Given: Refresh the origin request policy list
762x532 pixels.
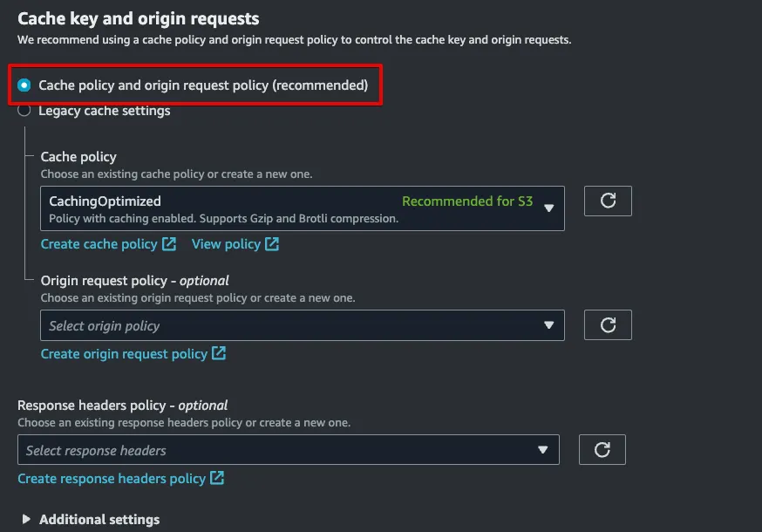Looking at the screenshot, I should (608, 325).
